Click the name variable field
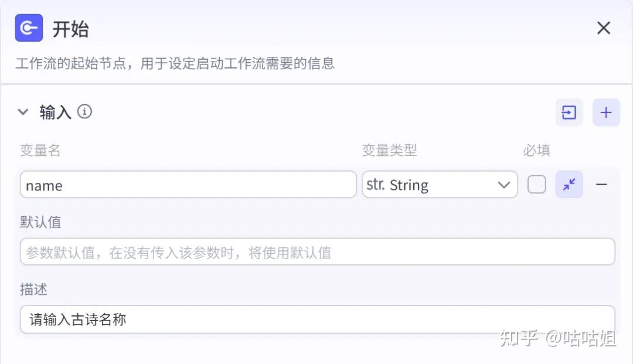This screenshot has height=364, width=633. [x=188, y=185]
